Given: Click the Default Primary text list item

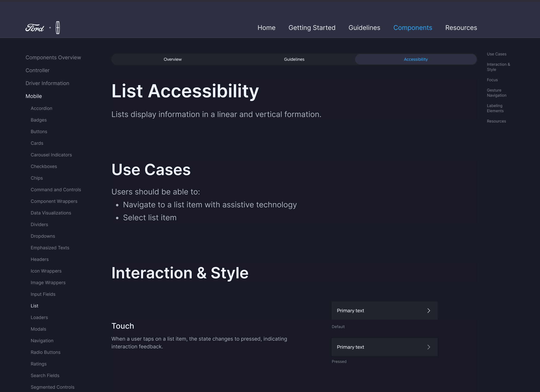Looking at the screenshot, I should [384, 311].
